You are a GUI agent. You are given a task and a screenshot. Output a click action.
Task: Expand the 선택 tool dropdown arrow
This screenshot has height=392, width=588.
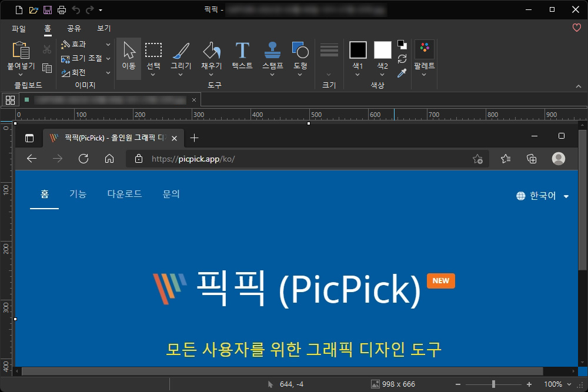point(153,75)
